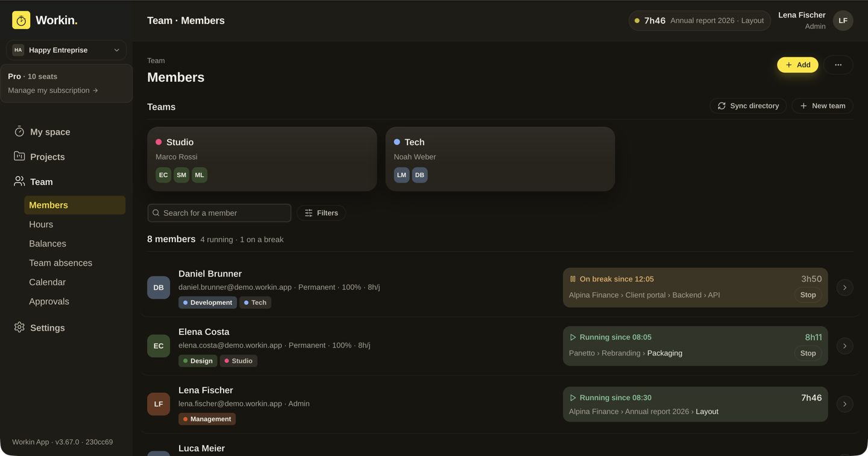
Task: Click the ML avatar in Studio team card
Action: 200,175
